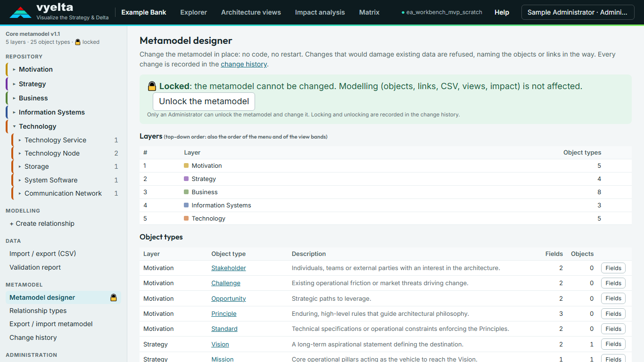Open Architecture views in the top navigation
Viewport: 644px width, 362px height.
click(x=251, y=12)
